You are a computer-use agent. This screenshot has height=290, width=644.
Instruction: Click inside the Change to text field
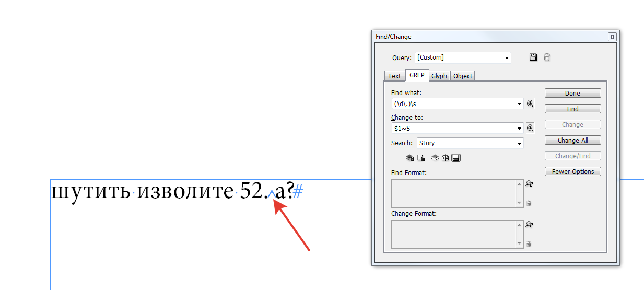click(x=453, y=129)
